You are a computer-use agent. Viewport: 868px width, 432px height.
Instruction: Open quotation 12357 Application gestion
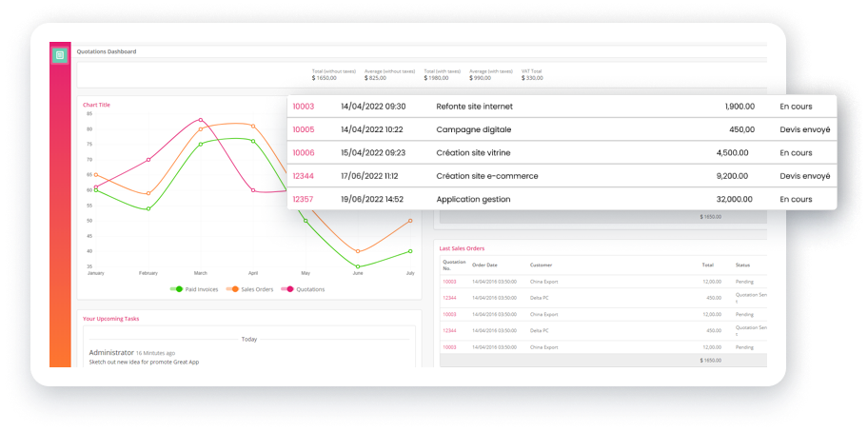click(303, 199)
